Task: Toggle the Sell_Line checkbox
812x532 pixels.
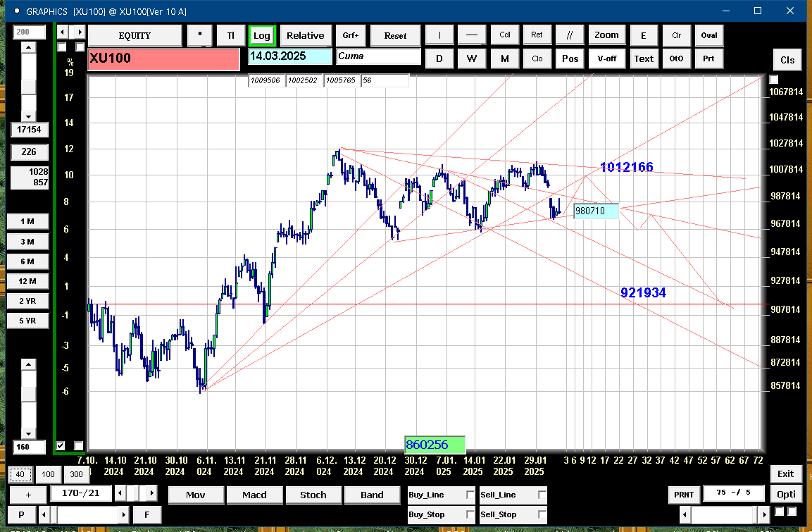Action: pyautogui.click(x=542, y=495)
